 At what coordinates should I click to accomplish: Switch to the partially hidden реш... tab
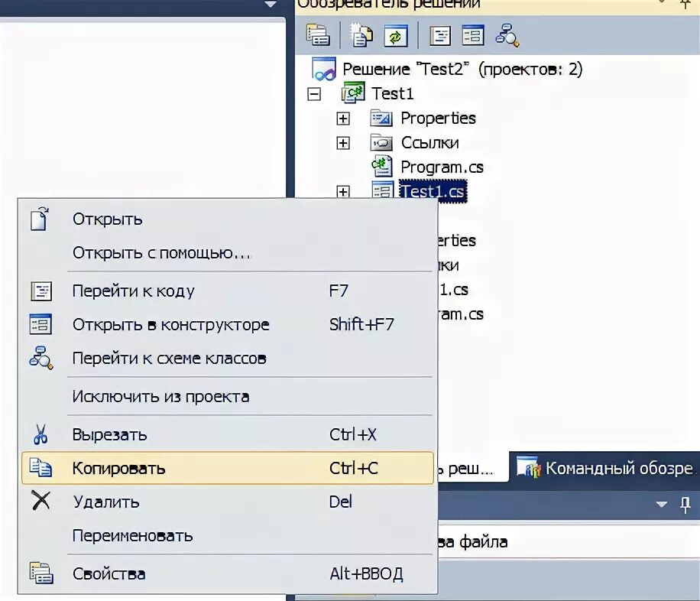point(472,468)
